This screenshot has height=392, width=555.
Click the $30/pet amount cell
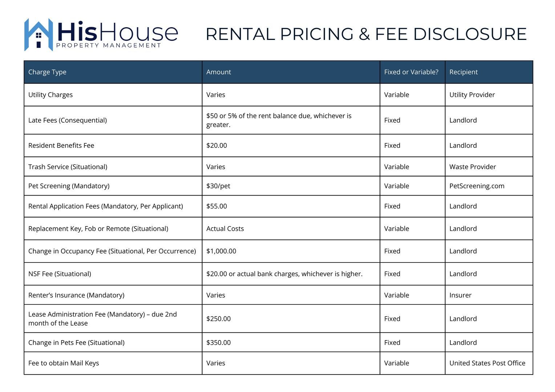(218, 186)
